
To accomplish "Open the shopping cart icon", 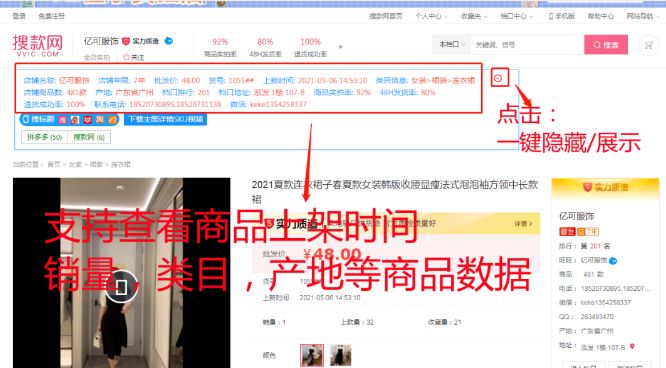I will point(648,45).
